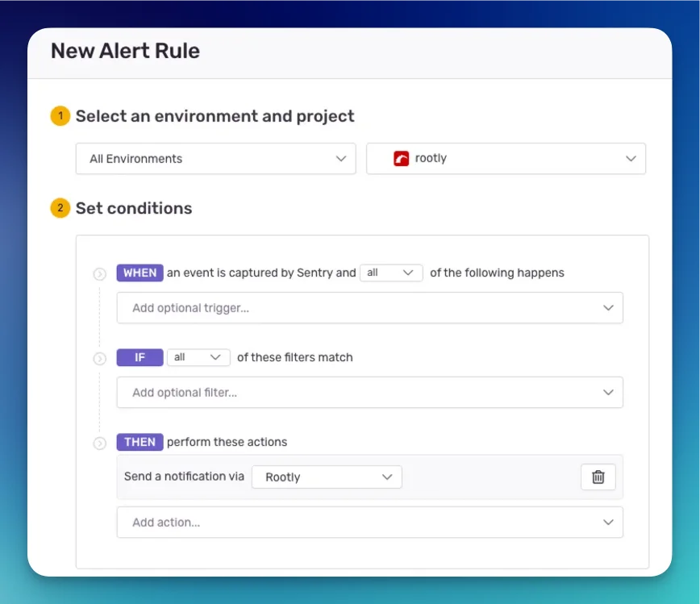Click the circle icon beside IF

tap(99, 359)
